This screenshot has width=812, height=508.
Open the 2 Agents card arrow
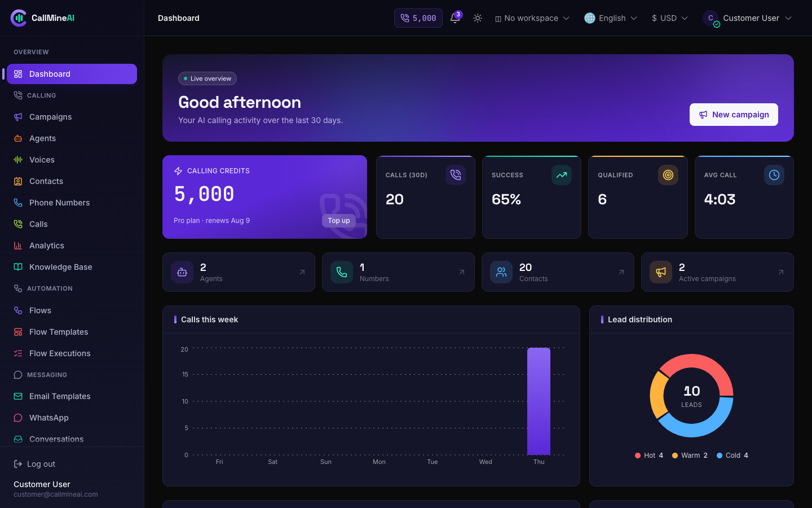click(x=302, y=272)
